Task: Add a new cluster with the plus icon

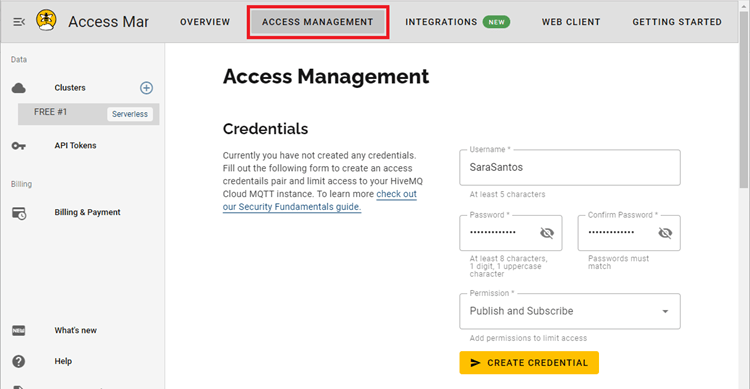Action: tap(146, 88)
